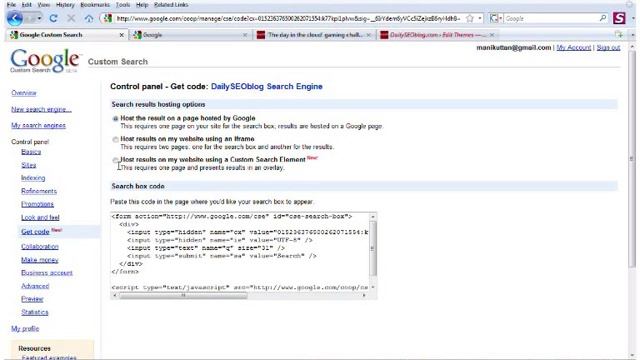Open a new tab with the tab-bar button
The height and width of the screenshot is (360, 640).
[x=619, y=35]
